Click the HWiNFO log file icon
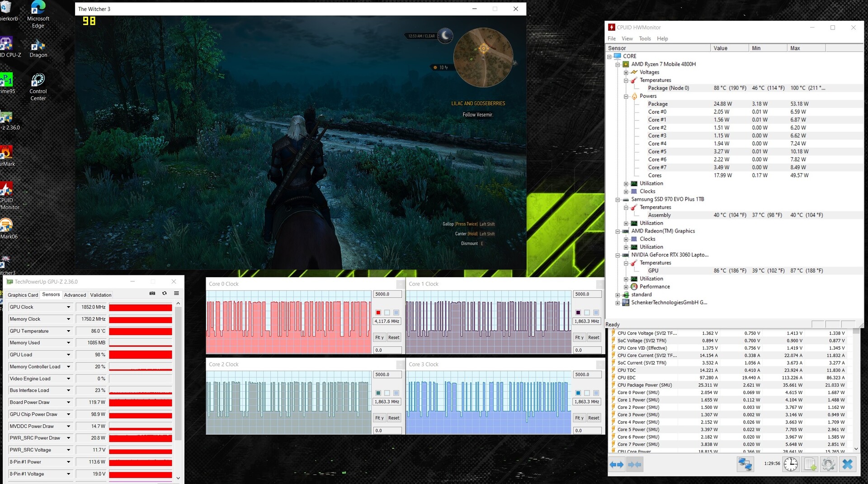The height and width of the screenshot is (484, 868). point(810,465)
